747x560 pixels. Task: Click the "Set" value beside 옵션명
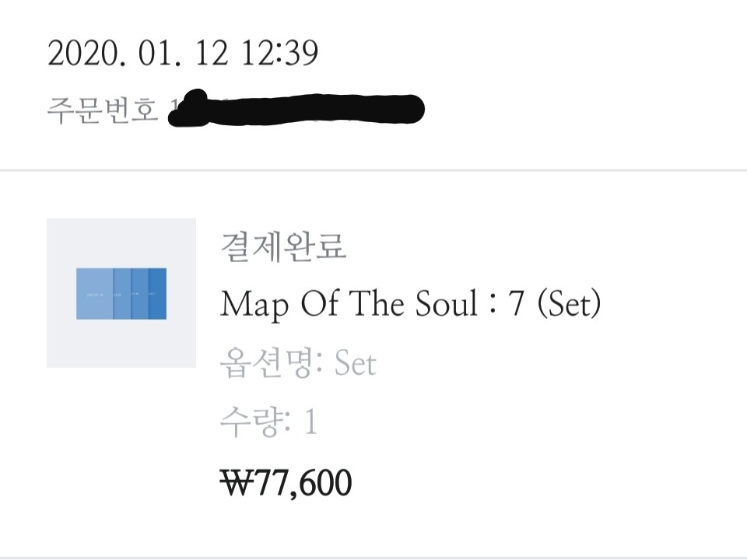pos(356,363)
